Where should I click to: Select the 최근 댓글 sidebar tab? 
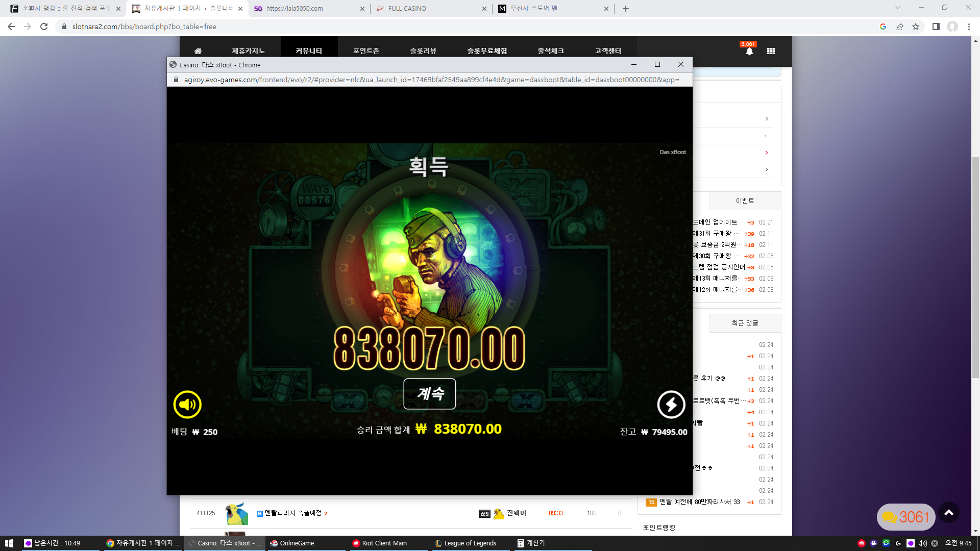point(745,323)
